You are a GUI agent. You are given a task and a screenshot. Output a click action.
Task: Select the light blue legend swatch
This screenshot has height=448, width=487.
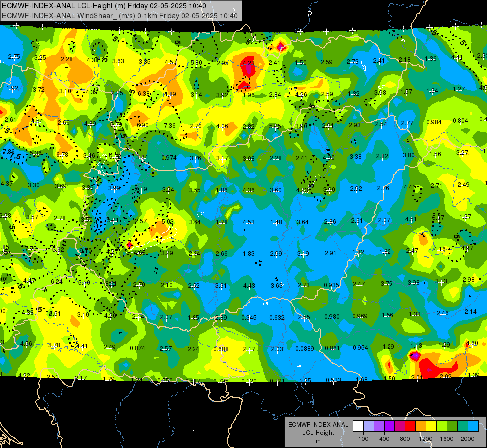(x=473, y=426)
